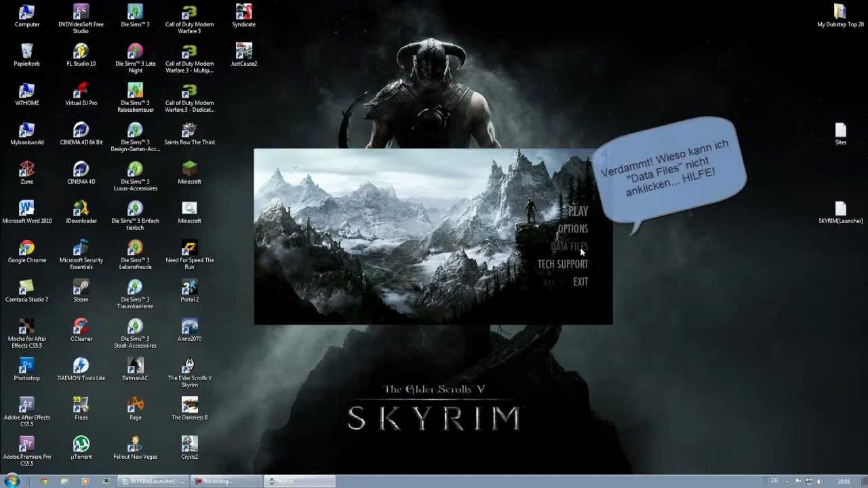Select Die Sims 3 Late Night icon

click(x=136, y=58)
